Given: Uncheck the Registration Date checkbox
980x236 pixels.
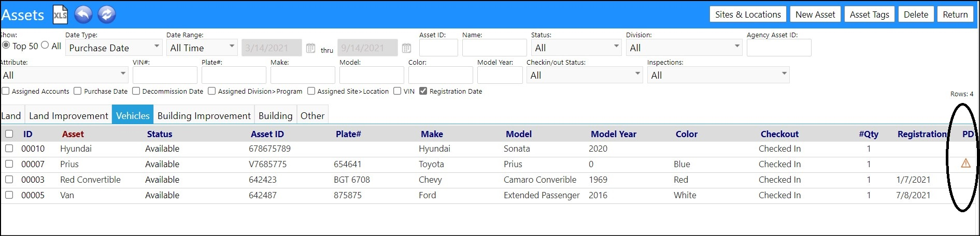Looking at the screenshot, I should tap(423, 91).
